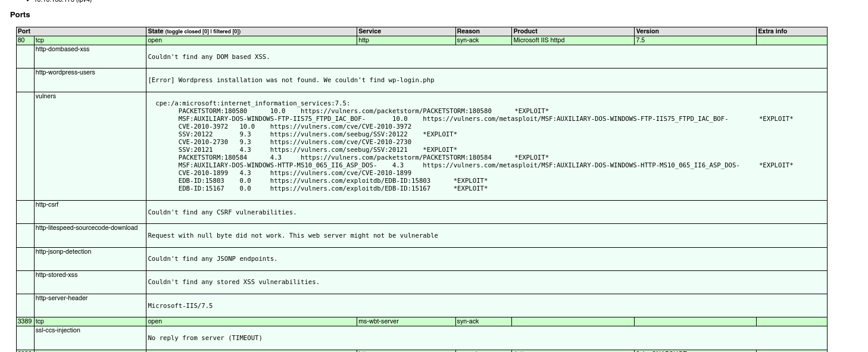Click the 'toggle closed [0]' link
Viewport: 868px width, 352px height.
[188, 32]
